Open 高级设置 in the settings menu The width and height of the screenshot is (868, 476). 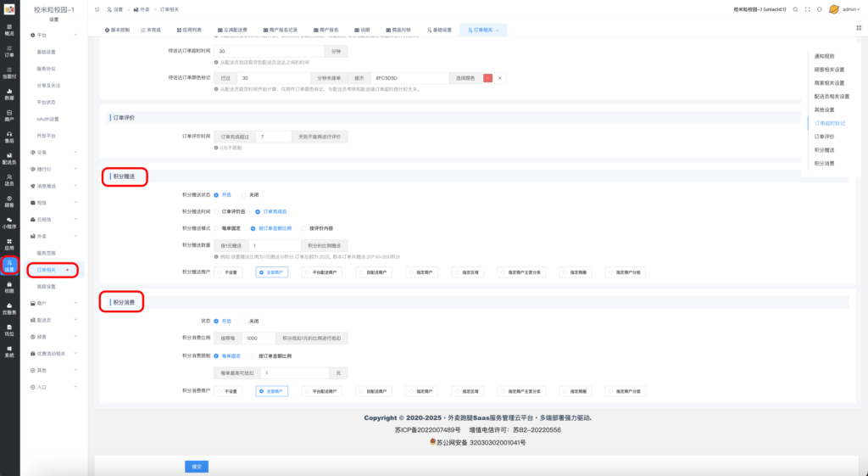(47, 287)
